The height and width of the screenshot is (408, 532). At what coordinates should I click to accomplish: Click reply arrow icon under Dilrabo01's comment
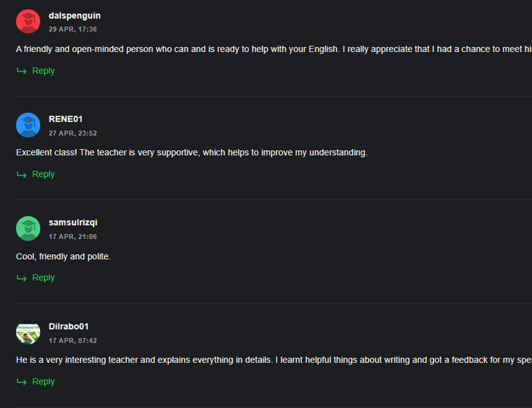pyautogui.click(x=21, y=382)
